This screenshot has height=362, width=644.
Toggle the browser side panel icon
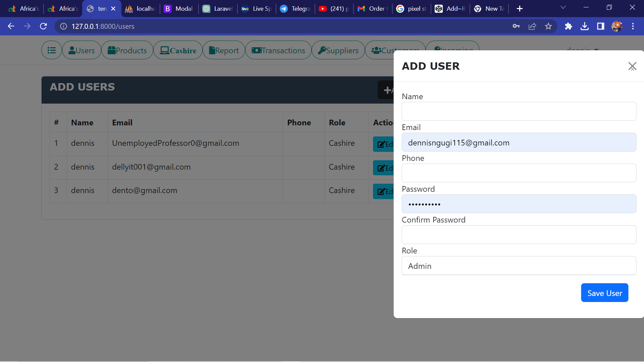(x=601, y=26)
